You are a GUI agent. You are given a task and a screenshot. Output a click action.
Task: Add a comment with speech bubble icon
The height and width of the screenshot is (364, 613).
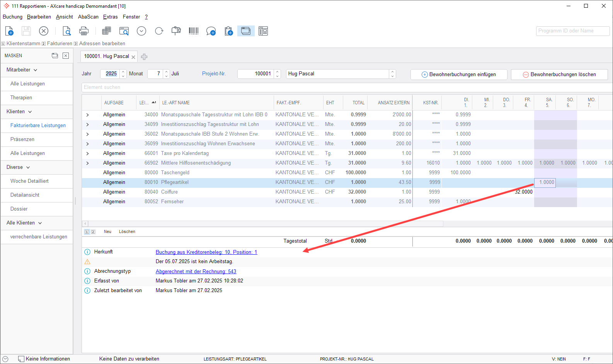point(211,31)
